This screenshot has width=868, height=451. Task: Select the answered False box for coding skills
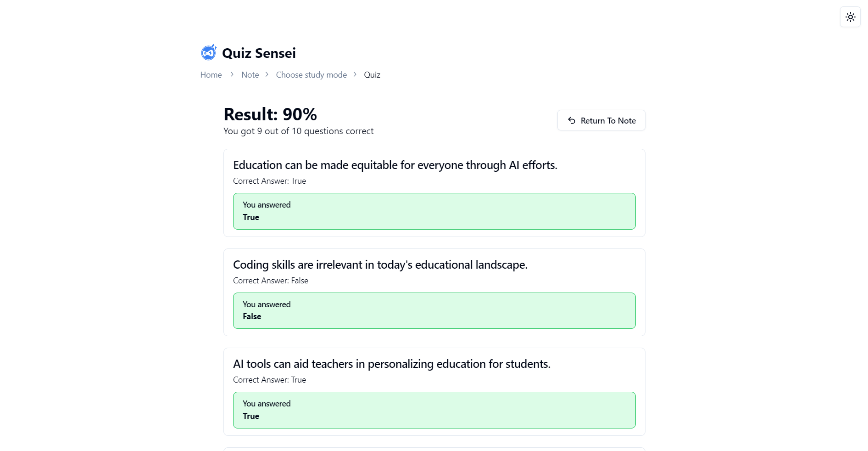tap(434, 310)
